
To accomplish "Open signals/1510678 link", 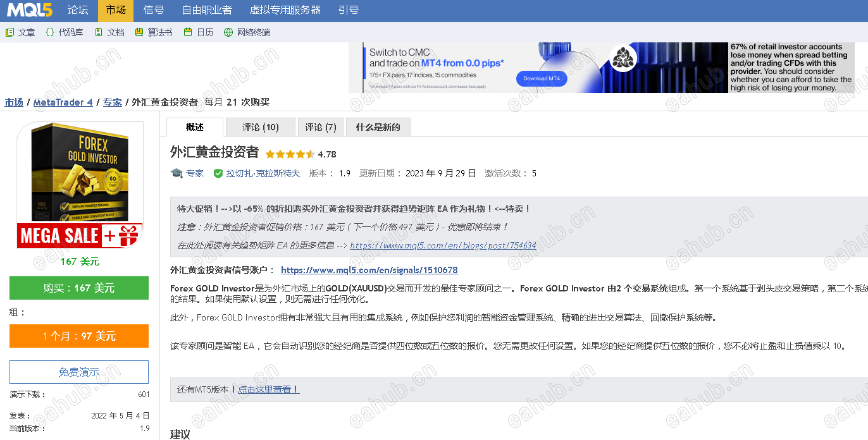I will (369, 270).
